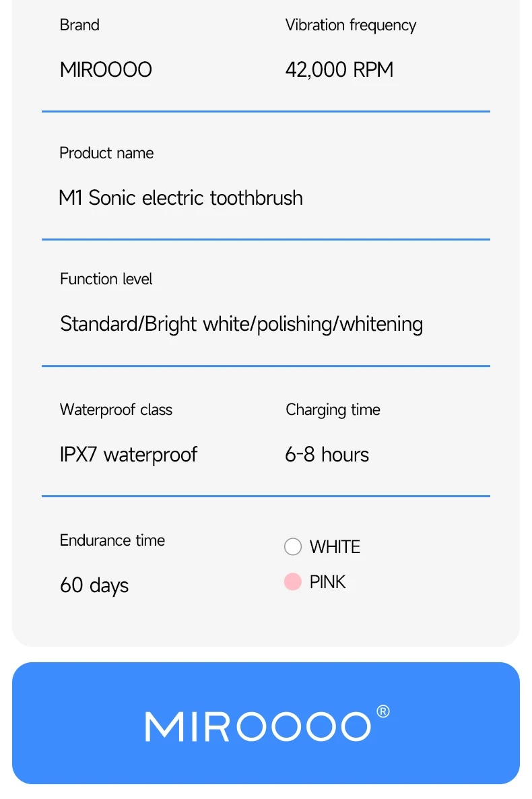This screenshot has width=532, height=799.
Task: Click the white color circle
Action: [292, 546]
